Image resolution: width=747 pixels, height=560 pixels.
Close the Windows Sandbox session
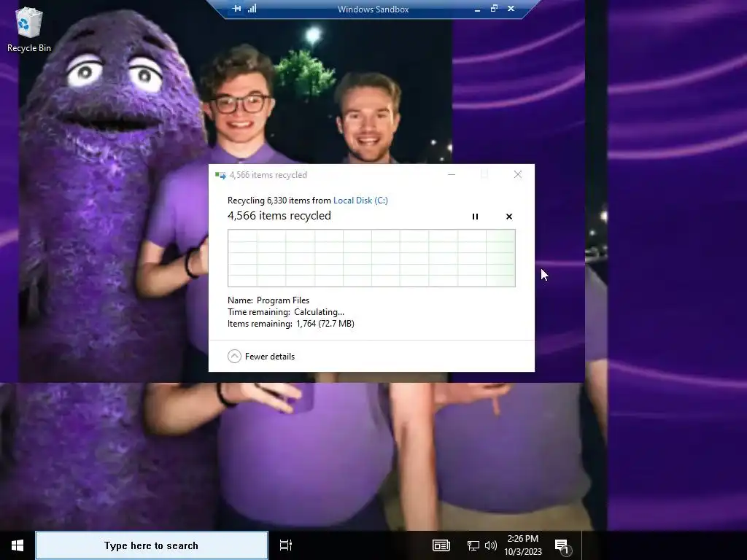coord(511,9)
